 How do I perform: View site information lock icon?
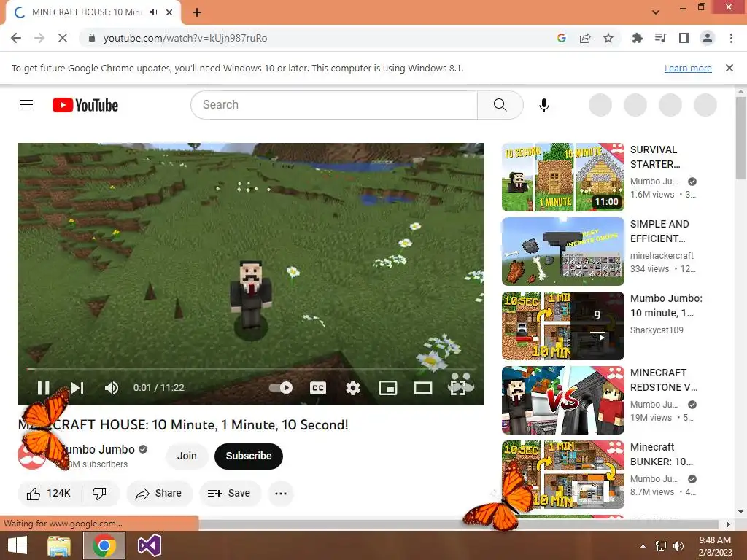tap(92, 38)
